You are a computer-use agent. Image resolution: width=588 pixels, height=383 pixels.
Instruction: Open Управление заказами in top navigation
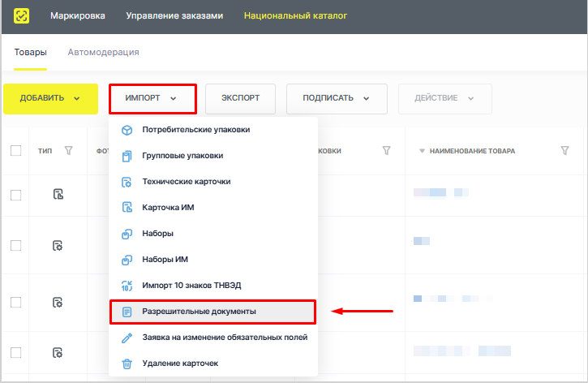[x=174, y=15]
